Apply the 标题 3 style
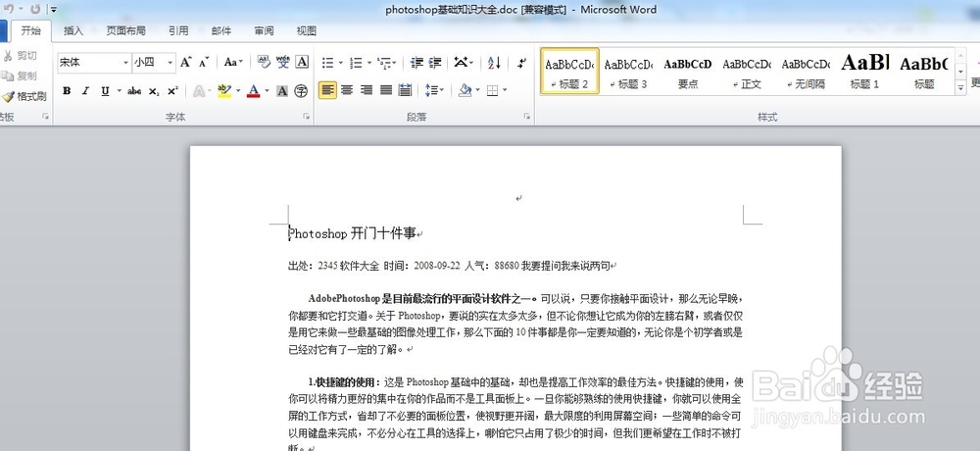Viewport: 980px width, 451px height. [x=629, y=72]
